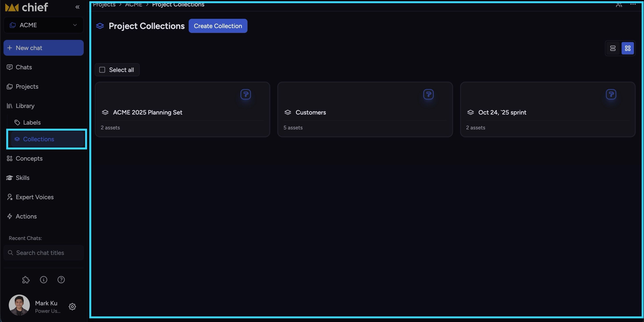
Task: Open the puzzle-piece integrations icon
Action: pos(26,279)
